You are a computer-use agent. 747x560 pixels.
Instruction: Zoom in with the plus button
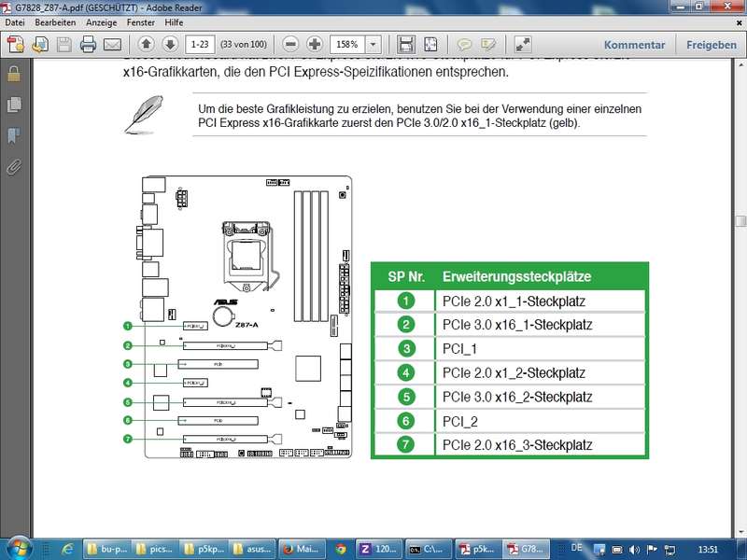315,45
